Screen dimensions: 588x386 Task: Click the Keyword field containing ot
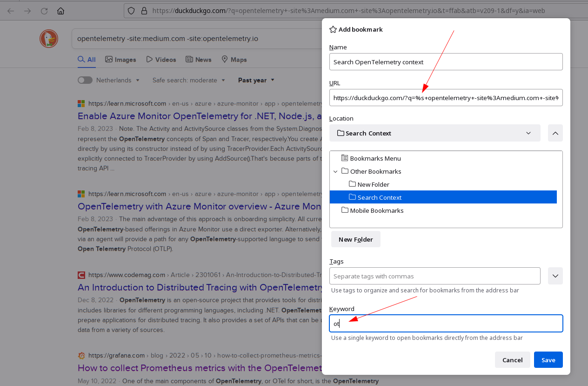coord(446,323)
